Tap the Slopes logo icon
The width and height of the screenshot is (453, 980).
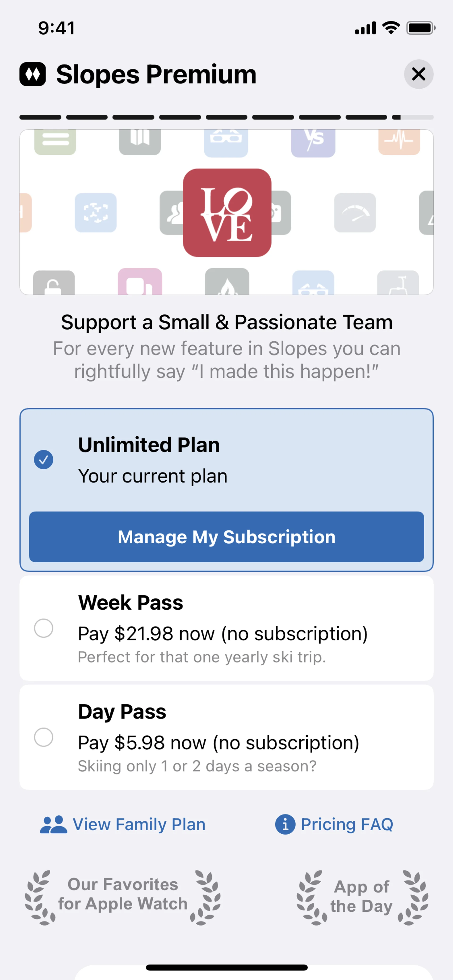click(33, 74)
